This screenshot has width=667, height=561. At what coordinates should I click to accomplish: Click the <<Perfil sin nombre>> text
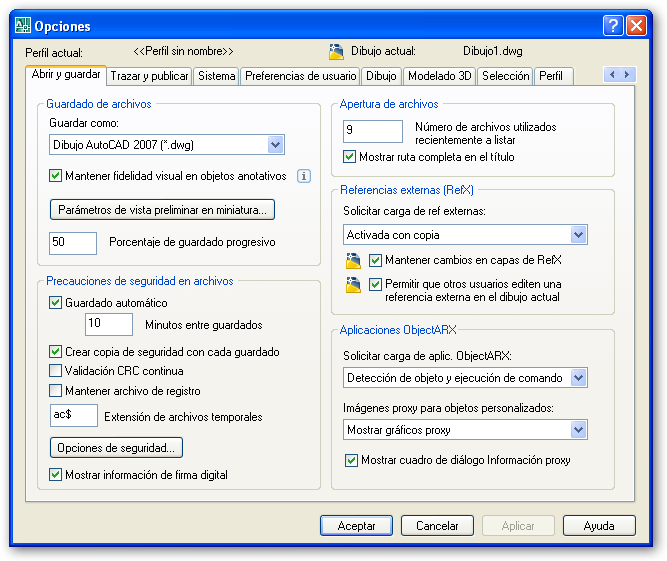[183, 51]
